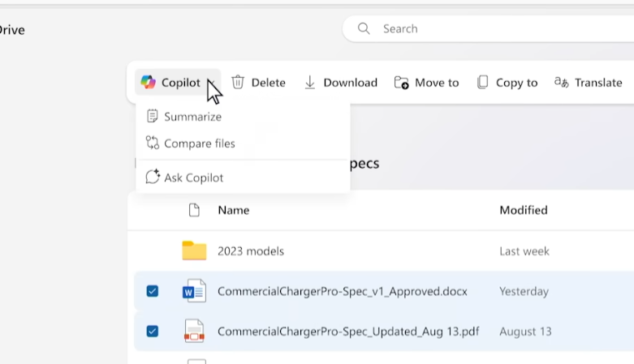Click the Download arrow icon
Viewport: 634px width, 364px height.
point(310,82)
